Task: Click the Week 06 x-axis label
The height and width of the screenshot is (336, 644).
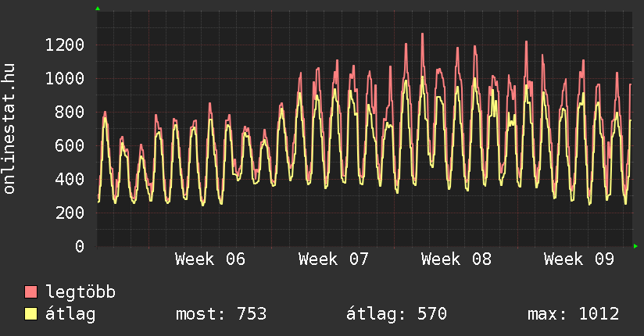Action: (x=210, y=259)
